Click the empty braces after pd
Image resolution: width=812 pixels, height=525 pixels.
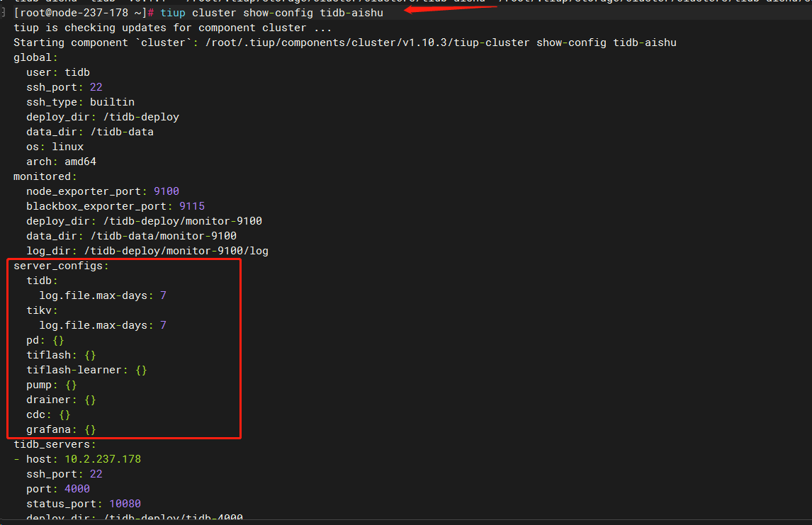58,340
